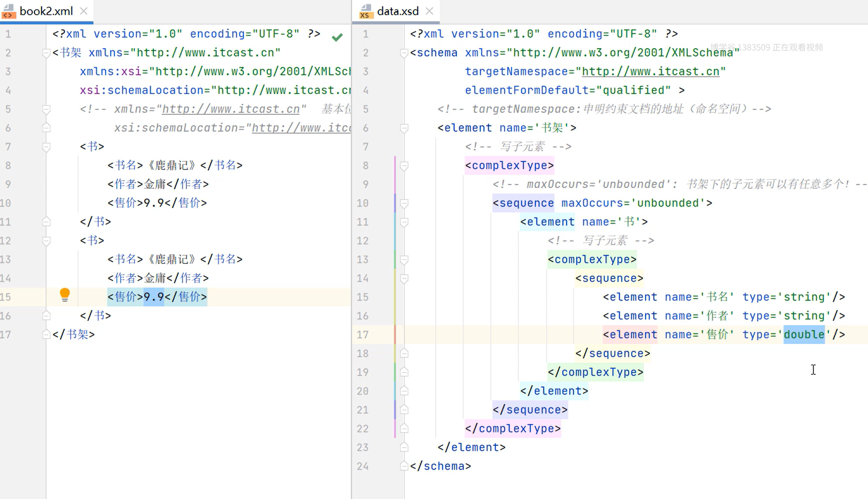Close the data.xsd tab

[429, 11]
